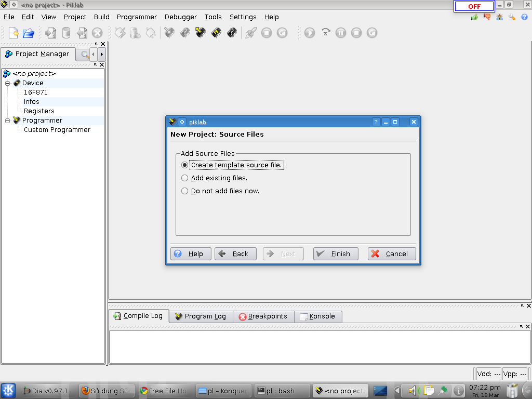Click the Open folder toolbar icon

[x=29, y=33]
